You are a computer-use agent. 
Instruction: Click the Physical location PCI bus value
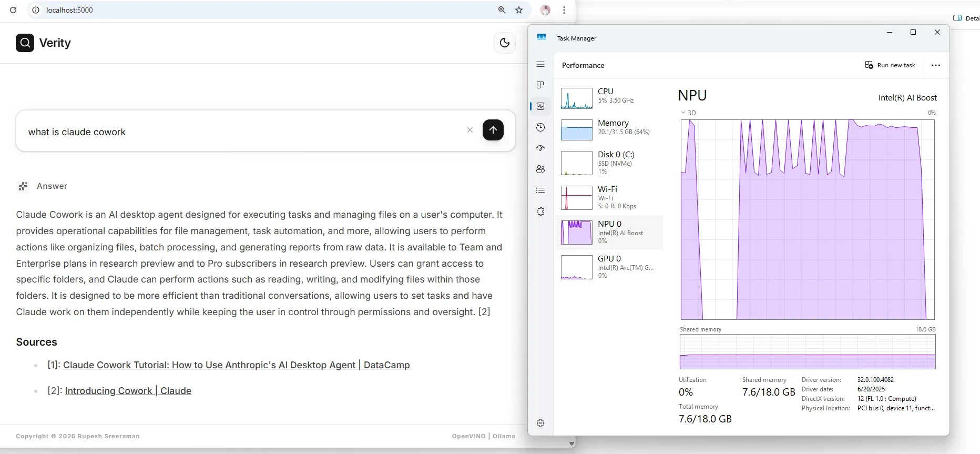(x=896, y=408)
